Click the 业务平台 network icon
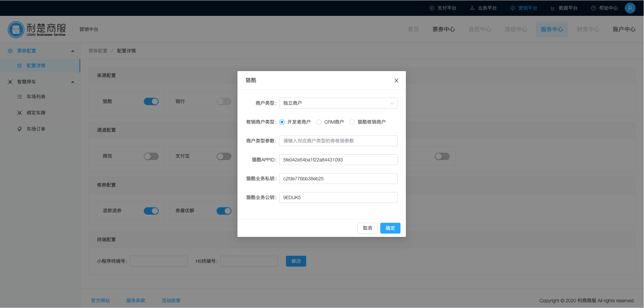Screen dimensions: 644x308 [472, 8]
